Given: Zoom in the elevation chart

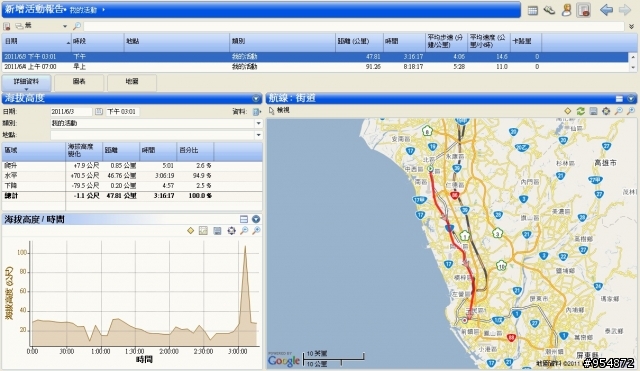Looking at the screenshot, I should click(256, 231).
